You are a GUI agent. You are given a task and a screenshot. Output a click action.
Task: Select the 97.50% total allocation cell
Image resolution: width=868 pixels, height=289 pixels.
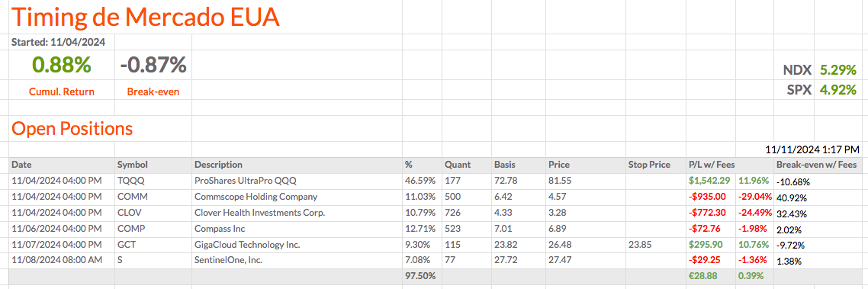420,276
